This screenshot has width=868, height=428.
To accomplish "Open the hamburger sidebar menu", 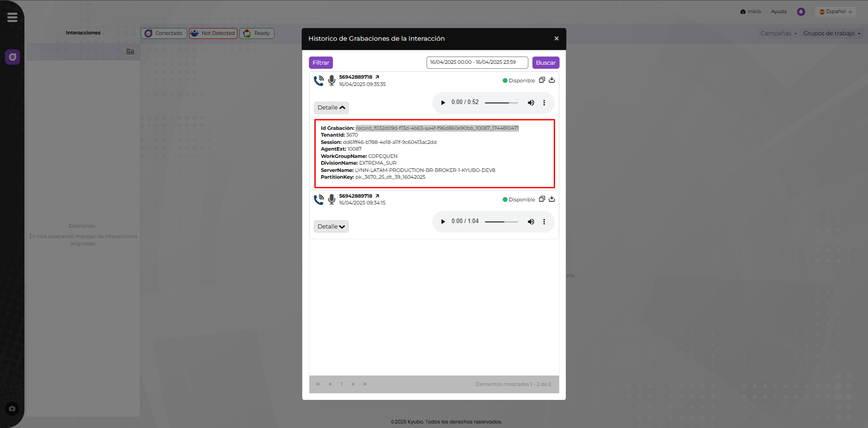I will (x=12, y=17).
